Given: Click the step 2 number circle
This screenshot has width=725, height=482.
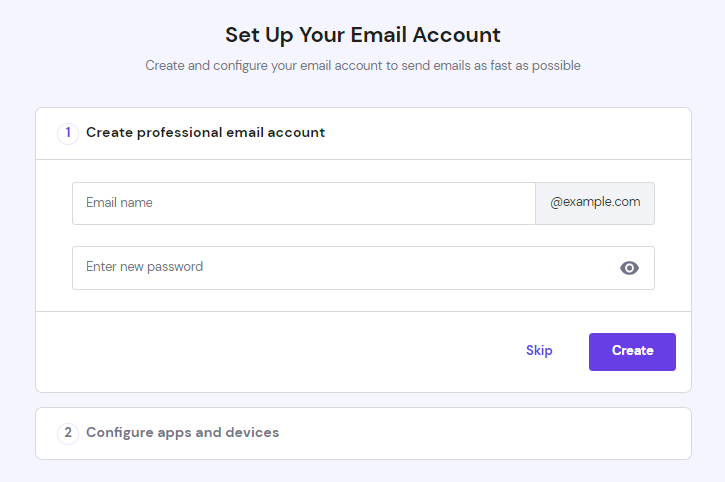Looking at the screenshot, I should [x=68, y=433].
